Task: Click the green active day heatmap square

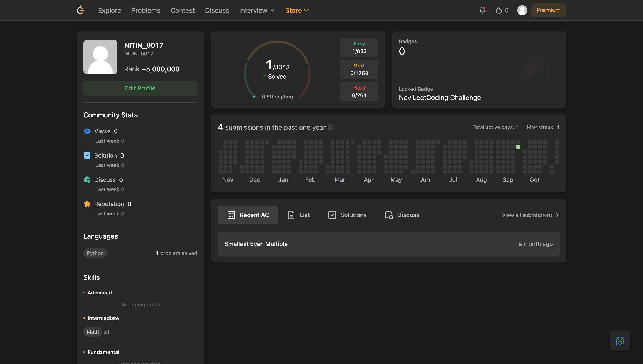Action: pyautogui.click(x=518, y=147)
